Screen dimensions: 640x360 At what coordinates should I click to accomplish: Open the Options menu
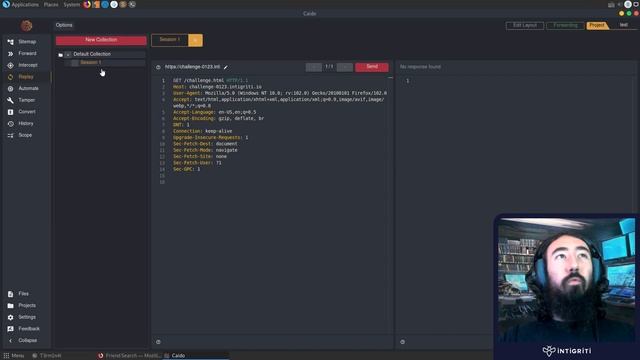64,25
